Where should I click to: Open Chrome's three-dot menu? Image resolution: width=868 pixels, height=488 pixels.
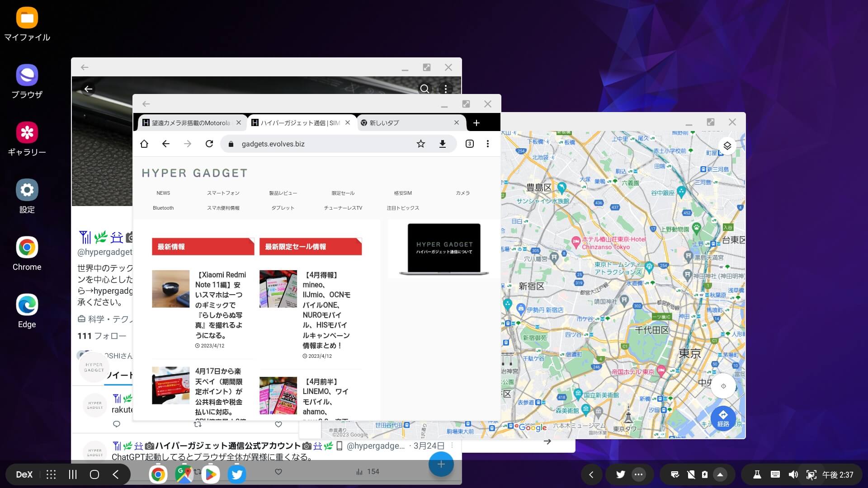coord(488,144)
